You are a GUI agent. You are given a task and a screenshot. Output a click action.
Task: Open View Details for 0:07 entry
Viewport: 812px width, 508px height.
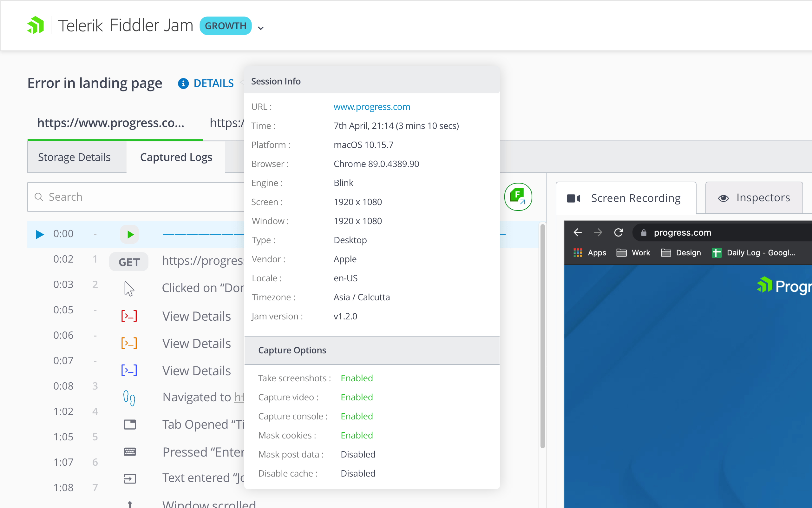(x=197, y=371)
